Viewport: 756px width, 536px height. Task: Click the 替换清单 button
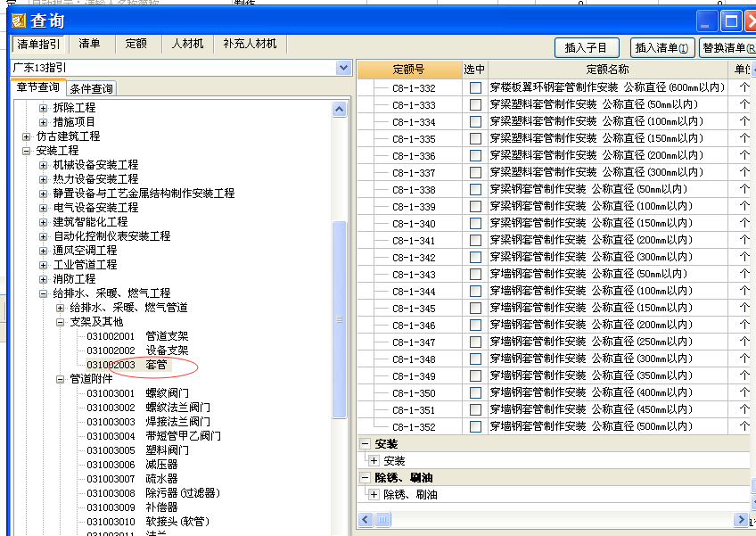click(x=728, y=48)
